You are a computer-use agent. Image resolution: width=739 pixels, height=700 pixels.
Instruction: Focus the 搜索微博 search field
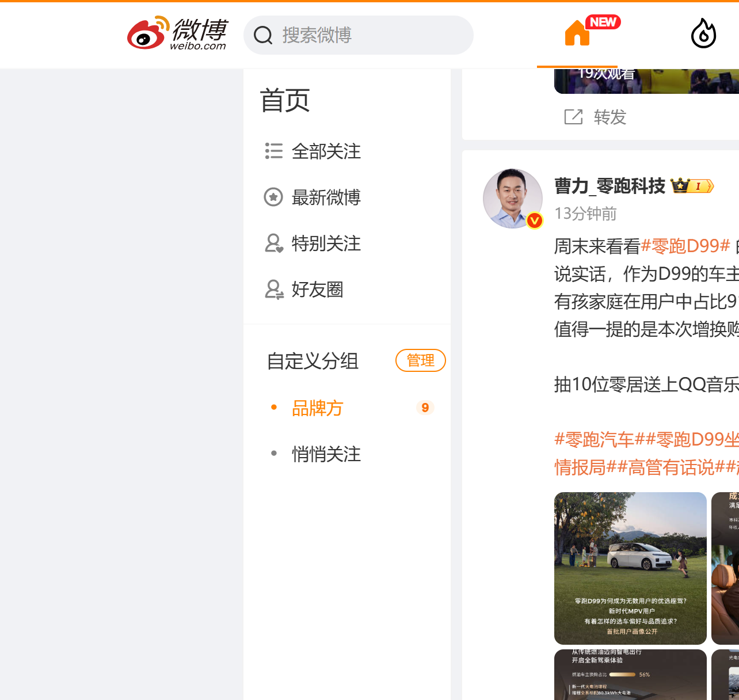(359, 35)
